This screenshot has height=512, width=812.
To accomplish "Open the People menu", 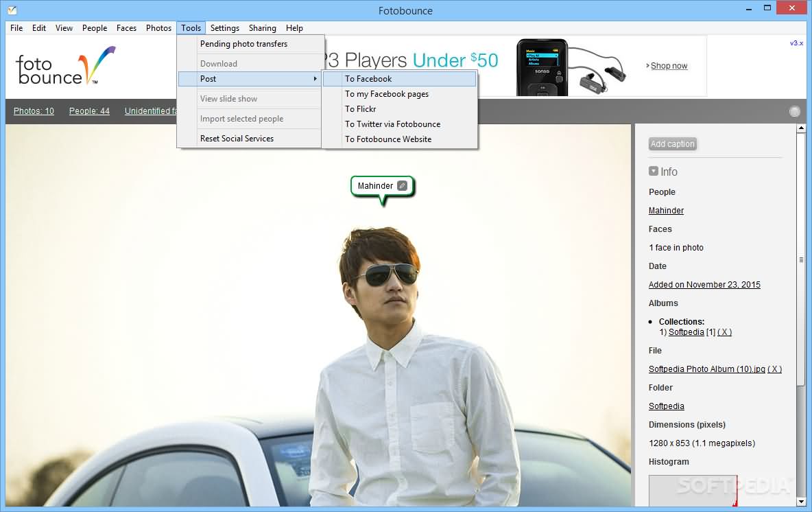I will pos(95,28).
